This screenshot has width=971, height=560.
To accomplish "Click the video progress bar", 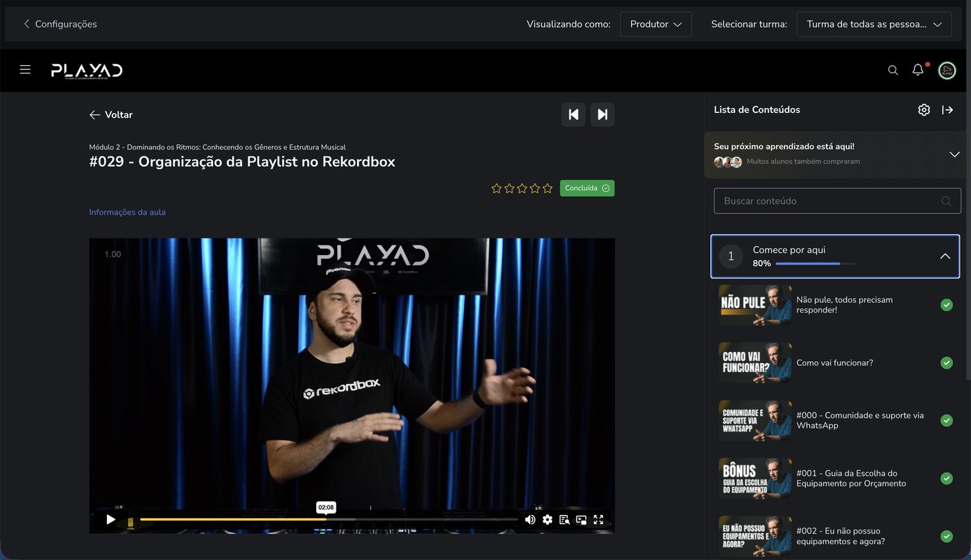I will coord(329,519).
